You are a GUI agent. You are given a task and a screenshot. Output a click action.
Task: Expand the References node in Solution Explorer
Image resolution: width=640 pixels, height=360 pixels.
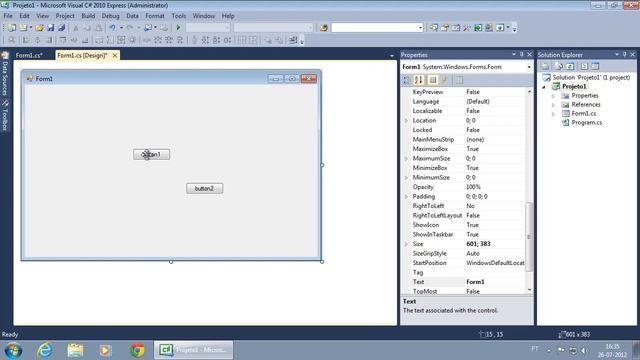[553, 104]
